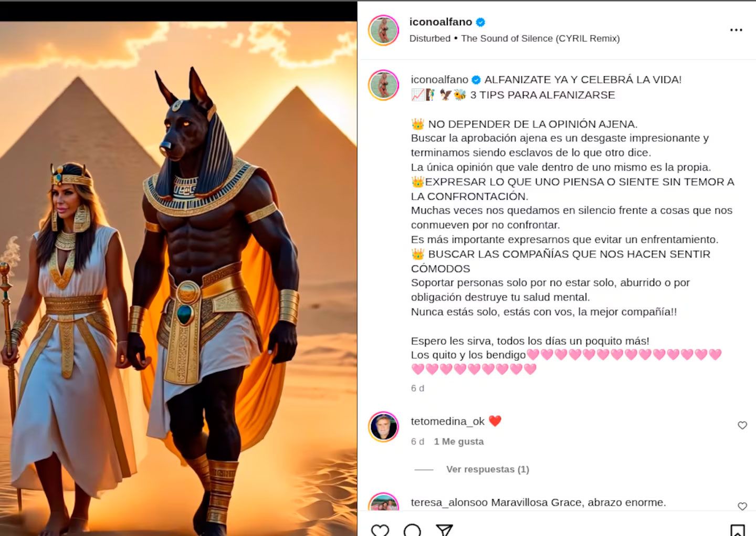Screen dimensions: 756x536
Task: Open the three-dot more options menu
Action: pyautogui.click(x=736, y=30)
